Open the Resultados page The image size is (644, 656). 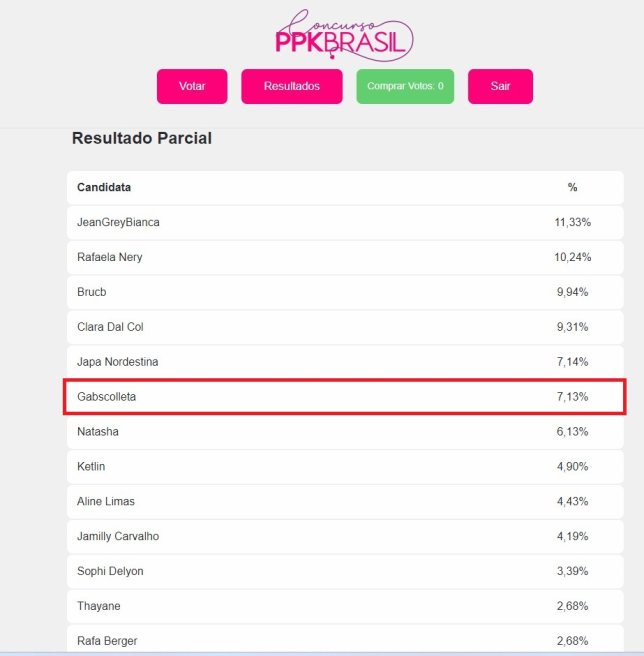click(292, 86)
